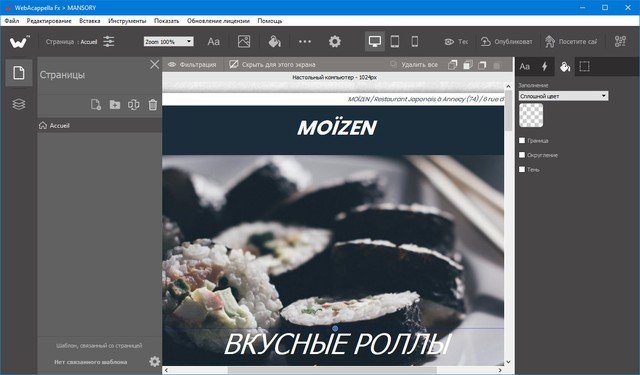Image resolution: width=640 pixels, height=375 pixels.
Task: Open the Aa text tab in right panel
Action: coord(525,67)
